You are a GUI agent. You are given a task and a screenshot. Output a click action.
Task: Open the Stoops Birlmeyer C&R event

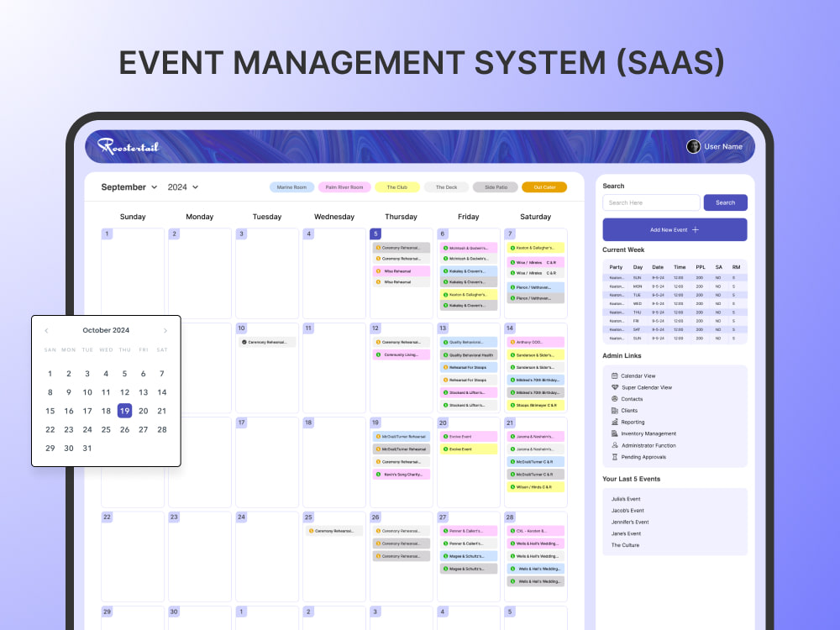coord(536,405)
